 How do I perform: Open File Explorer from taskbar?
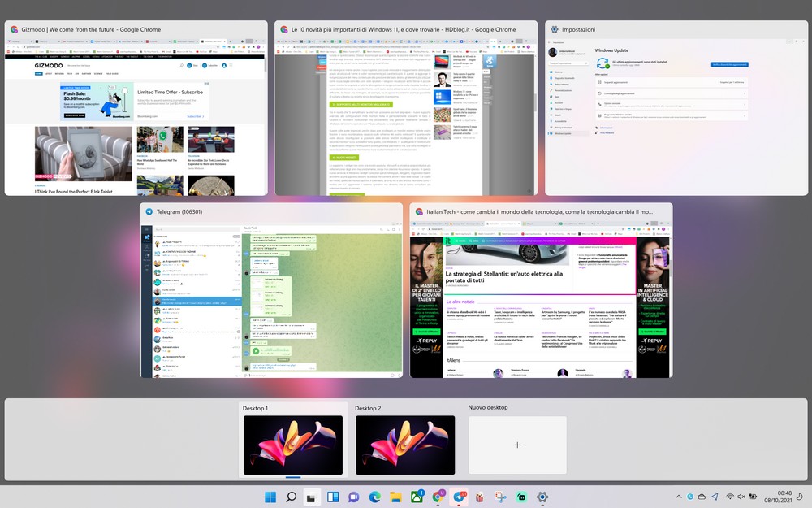pos(396,497)
